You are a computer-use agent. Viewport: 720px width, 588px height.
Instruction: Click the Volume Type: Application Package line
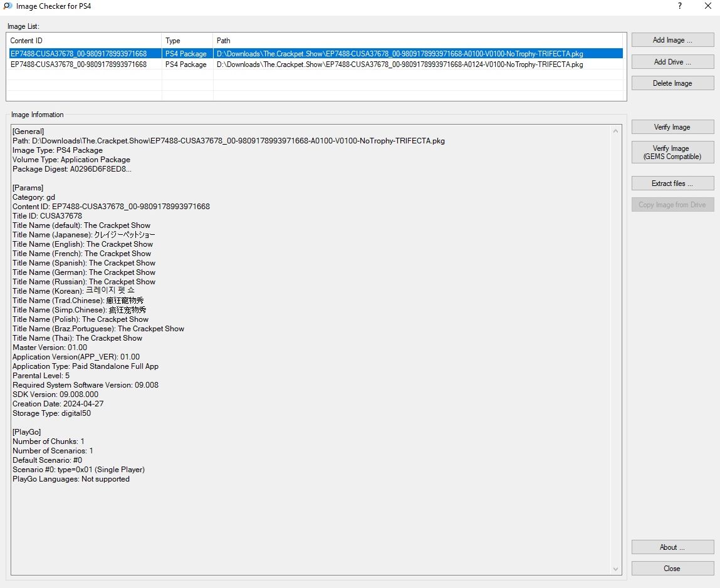click(x=71, y=160)
